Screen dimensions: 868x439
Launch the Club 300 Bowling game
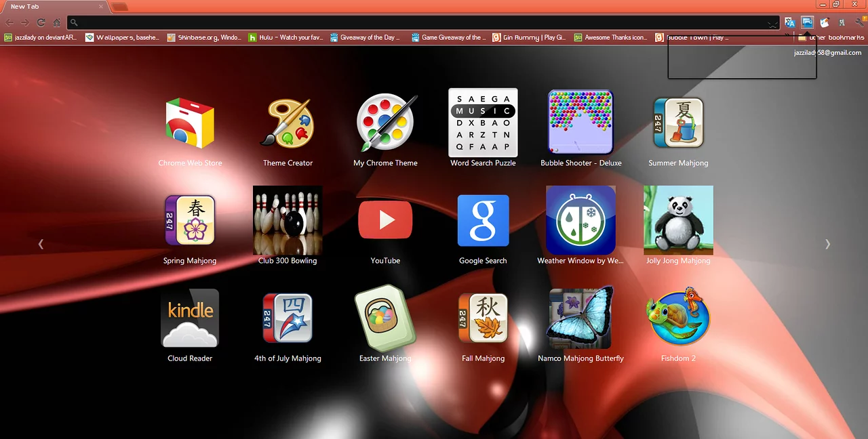click(x=288, y=221)
